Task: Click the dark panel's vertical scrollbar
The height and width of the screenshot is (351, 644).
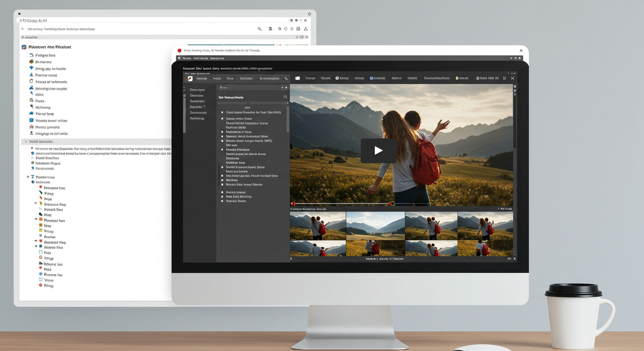Action: 288,118
